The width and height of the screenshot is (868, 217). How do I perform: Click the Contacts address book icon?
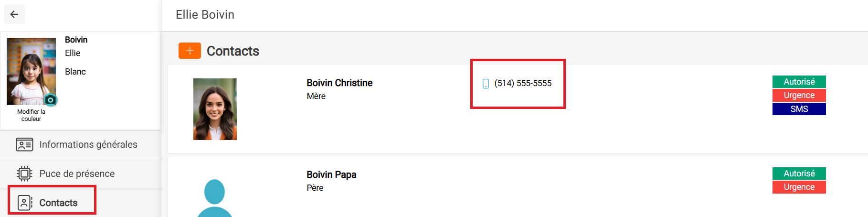(25, 203)
